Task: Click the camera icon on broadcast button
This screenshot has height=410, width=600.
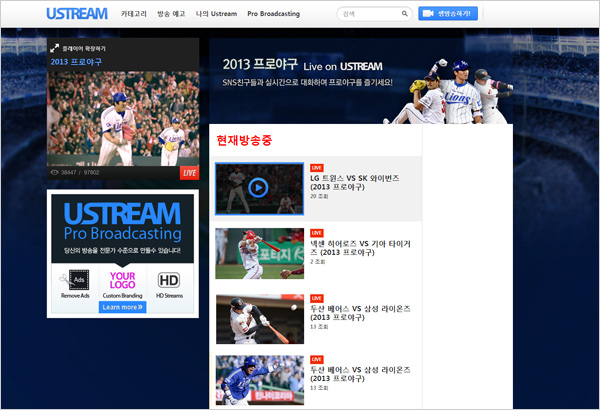Action: [x=428, y=13]
